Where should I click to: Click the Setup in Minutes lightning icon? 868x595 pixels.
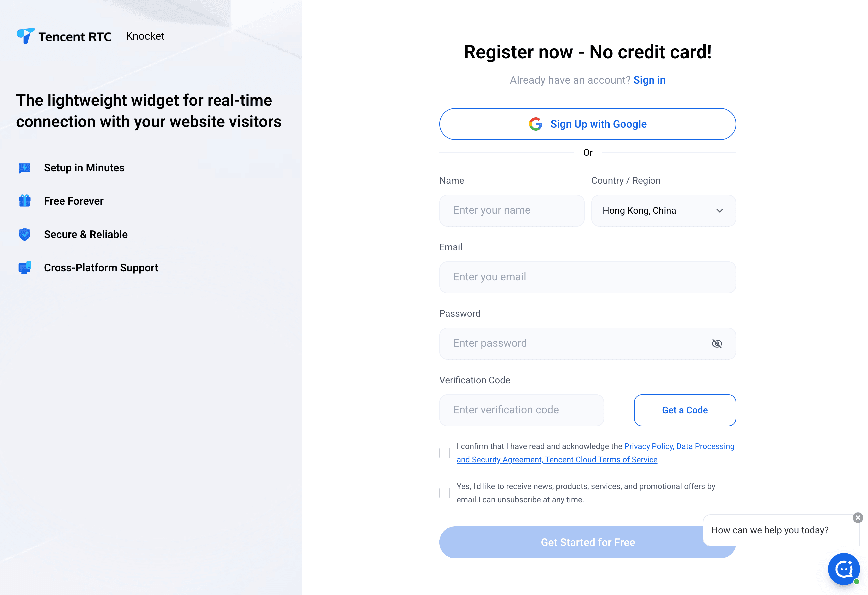coord(25,168)
